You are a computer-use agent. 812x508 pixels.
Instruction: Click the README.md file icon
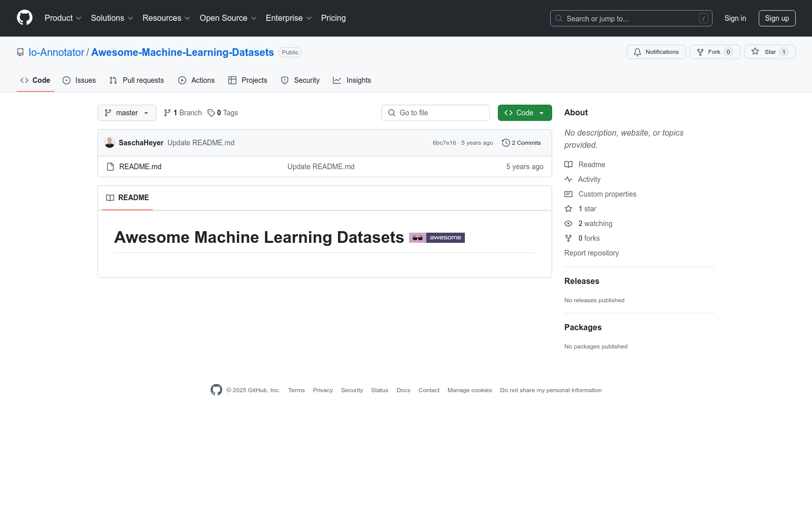click(110, 167)
